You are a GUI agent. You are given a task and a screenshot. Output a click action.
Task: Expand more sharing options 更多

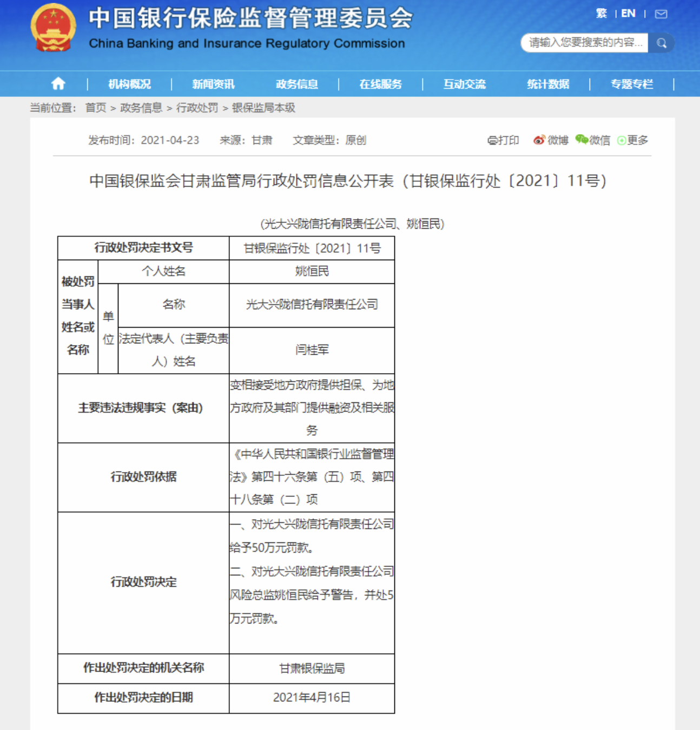tap(633, 141)
